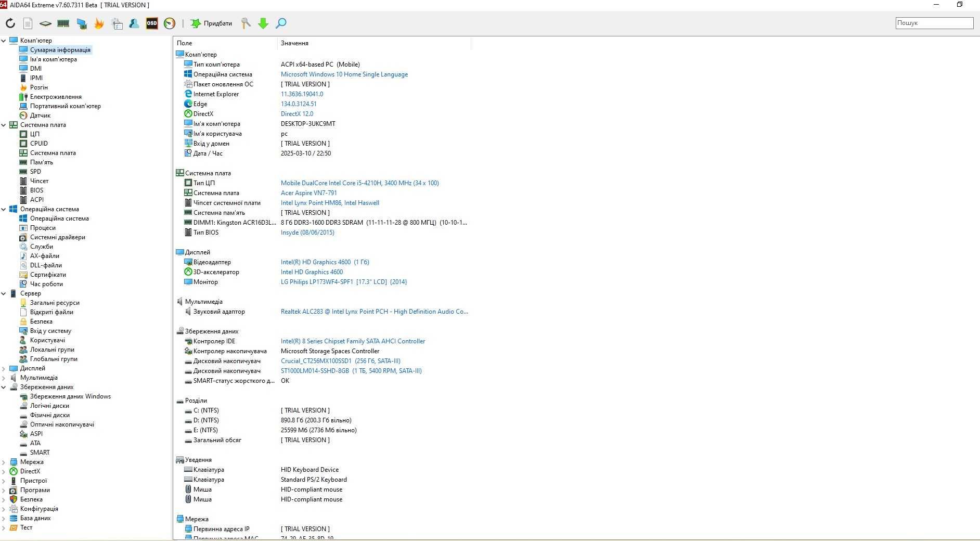Open the Служби tree item
The width and height of the screenshot is (980, 541).
pyautogui.click(x=41, y=247)
